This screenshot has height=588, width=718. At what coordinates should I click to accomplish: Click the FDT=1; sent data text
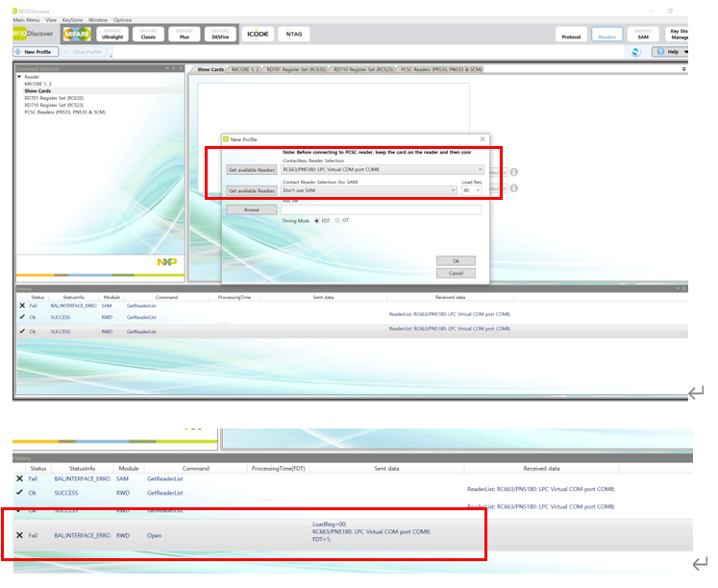pos(321,540)
